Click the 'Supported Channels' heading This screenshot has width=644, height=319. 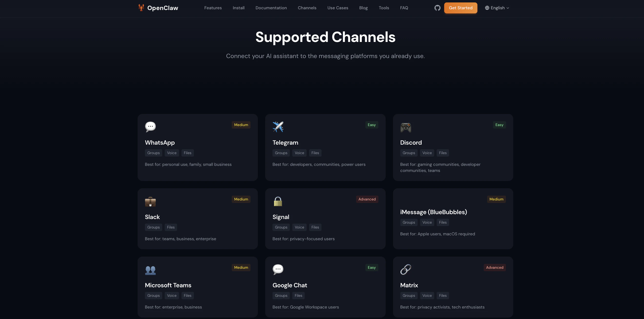(x=325, y=37)
